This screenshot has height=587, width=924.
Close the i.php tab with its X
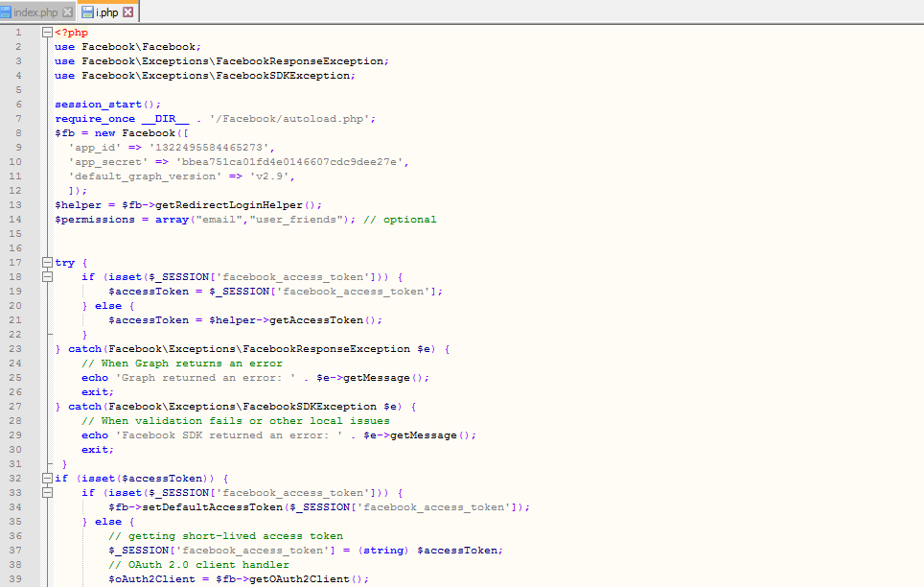point(127,12)
